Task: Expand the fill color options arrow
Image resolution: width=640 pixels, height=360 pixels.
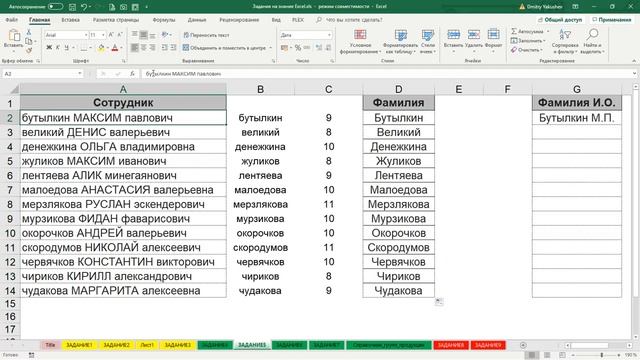Action: click(107, 48)
